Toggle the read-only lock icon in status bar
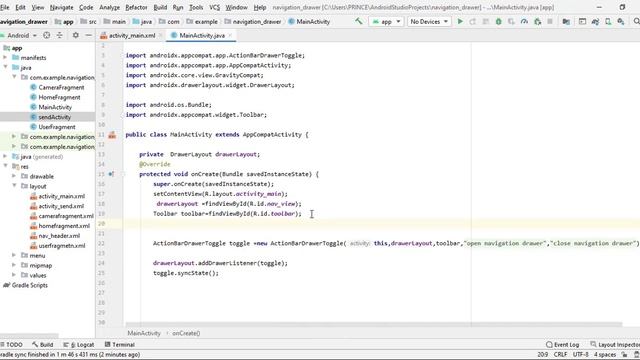640x360 pixels. (624, 355)
